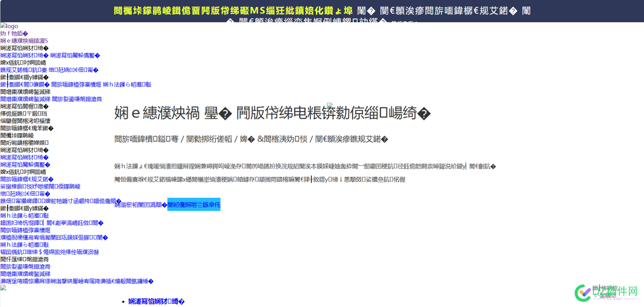Open purple link '妫ｆ牠銆' below the logo
Viewport: 644px width, 307px height.
point(14,34)
